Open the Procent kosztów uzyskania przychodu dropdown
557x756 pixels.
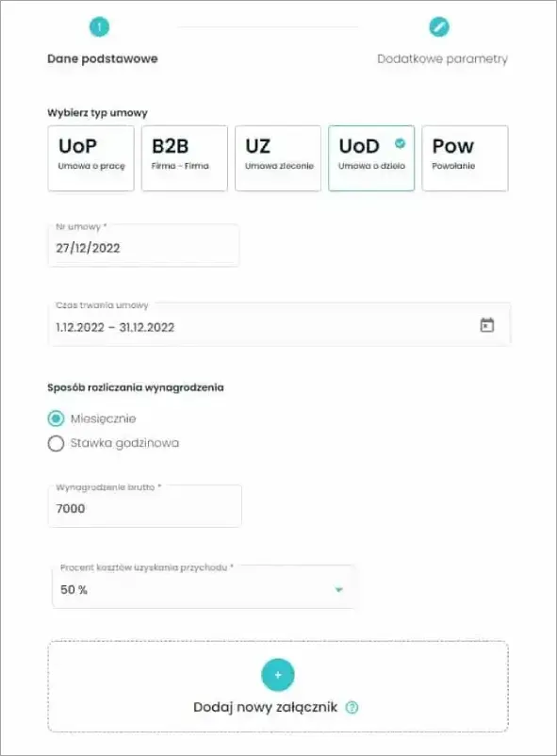click(x=204, y=586)
